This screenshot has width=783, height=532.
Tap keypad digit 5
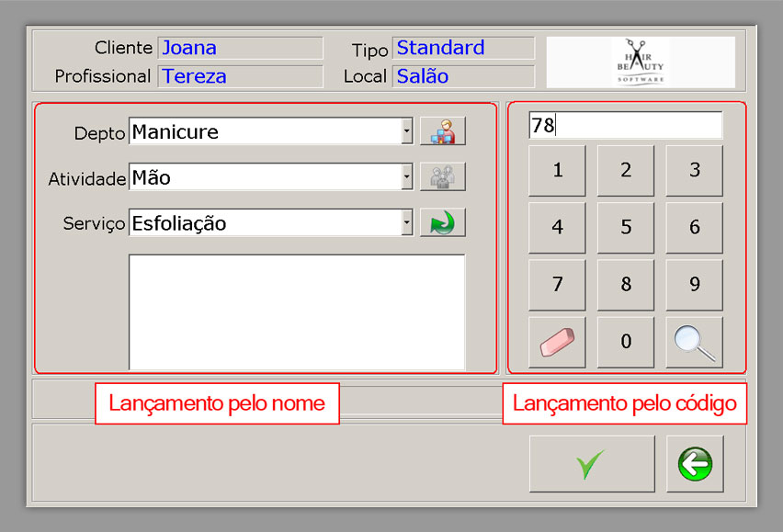pos(626,228)
